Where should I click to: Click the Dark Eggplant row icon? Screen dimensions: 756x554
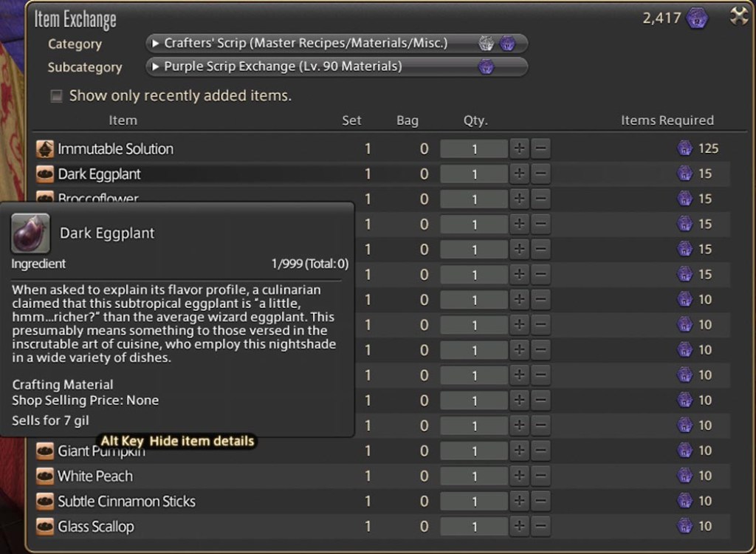[x=45, y=174]
